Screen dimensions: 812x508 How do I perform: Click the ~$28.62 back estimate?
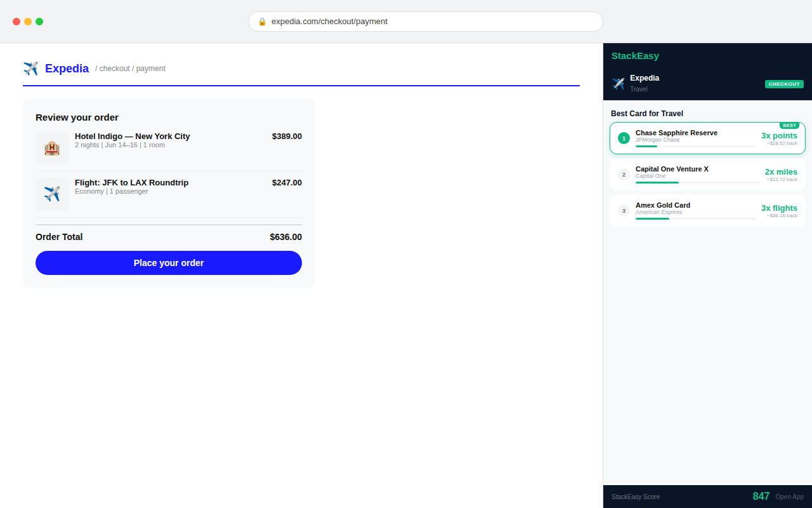coord(782,144)
